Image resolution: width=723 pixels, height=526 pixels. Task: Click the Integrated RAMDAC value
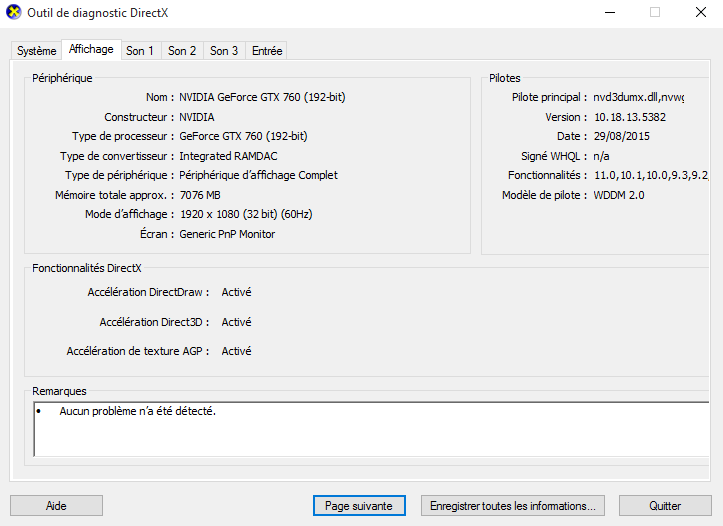(228, 156)
